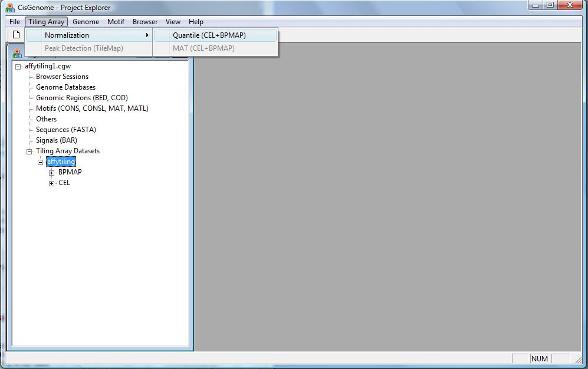Open the Genome menu
The height and width of the screenshot is (369, 588).
coord(86,22)
